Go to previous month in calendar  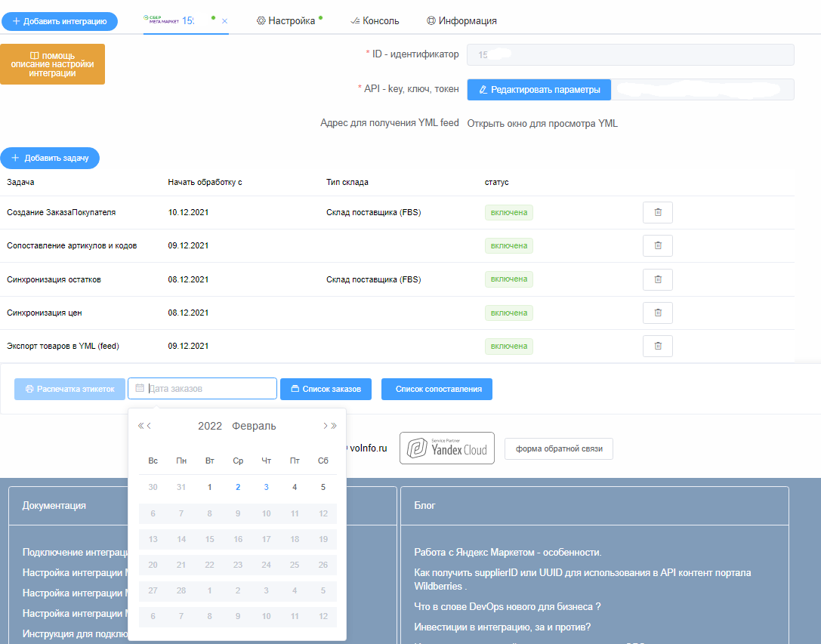click(150, 426)
